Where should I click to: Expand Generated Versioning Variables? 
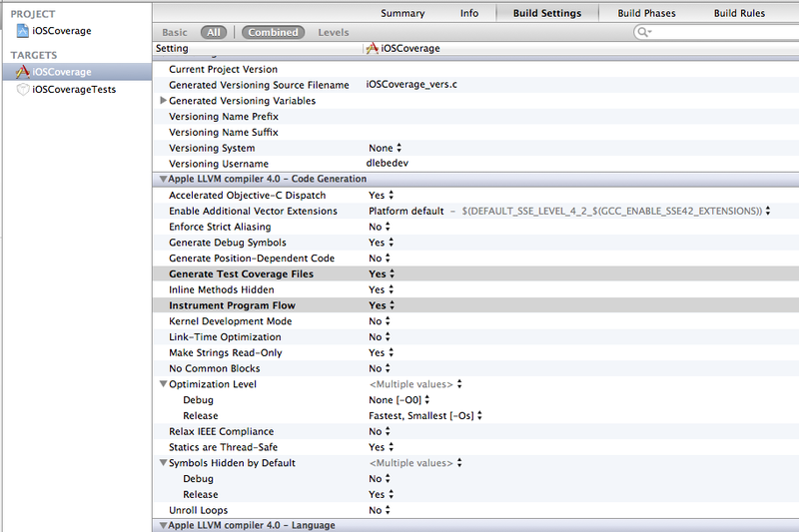tap(163, 100)
